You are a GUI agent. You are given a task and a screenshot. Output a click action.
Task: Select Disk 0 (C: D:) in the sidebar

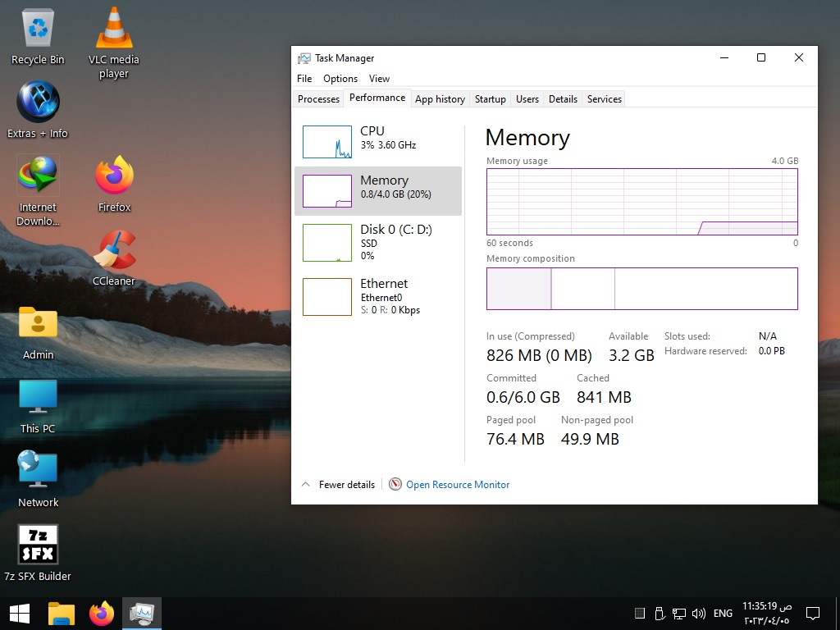pyautogui.click(x=378, y=242)
